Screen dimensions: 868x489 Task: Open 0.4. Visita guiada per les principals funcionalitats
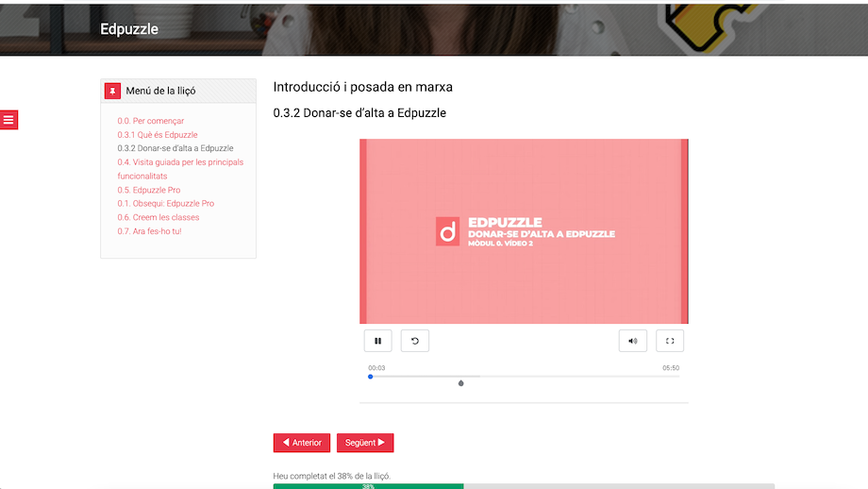coord(180,169)
